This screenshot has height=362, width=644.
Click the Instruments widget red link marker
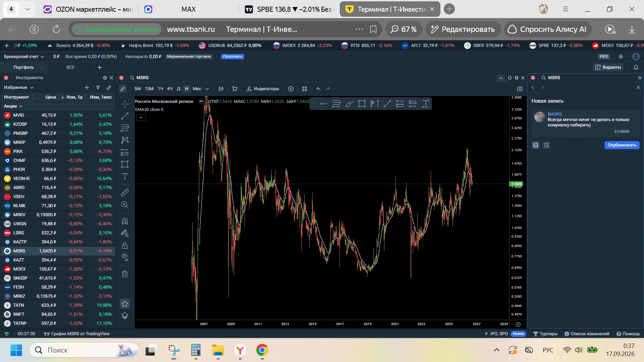(x=6, y=78)
